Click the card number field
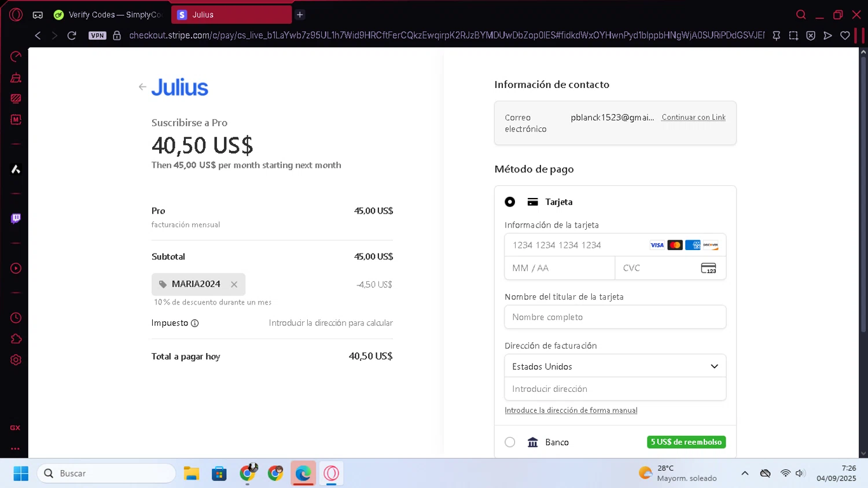The image size is (868, 488). 615,245
